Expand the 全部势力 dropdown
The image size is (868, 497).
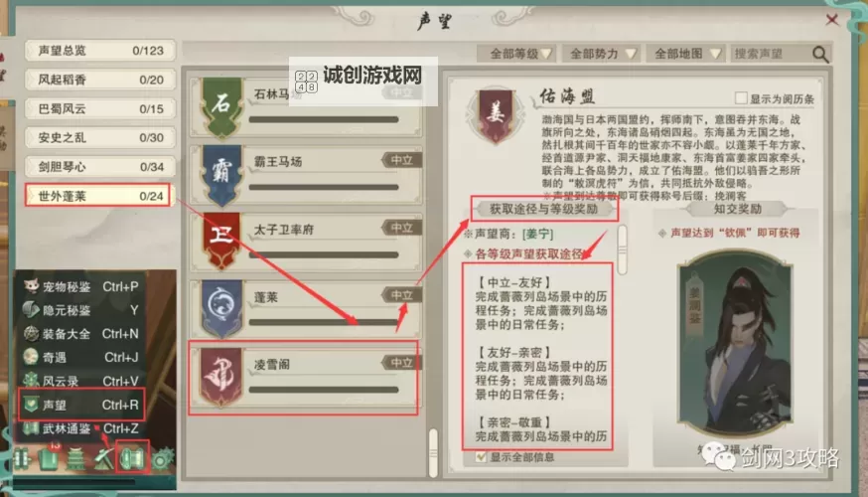[601, 54]
